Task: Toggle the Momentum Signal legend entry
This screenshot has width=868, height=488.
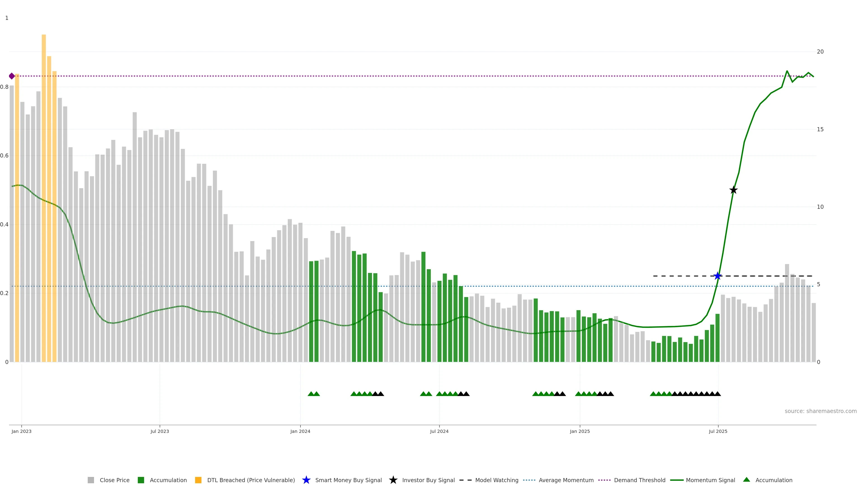Action: 710,480
